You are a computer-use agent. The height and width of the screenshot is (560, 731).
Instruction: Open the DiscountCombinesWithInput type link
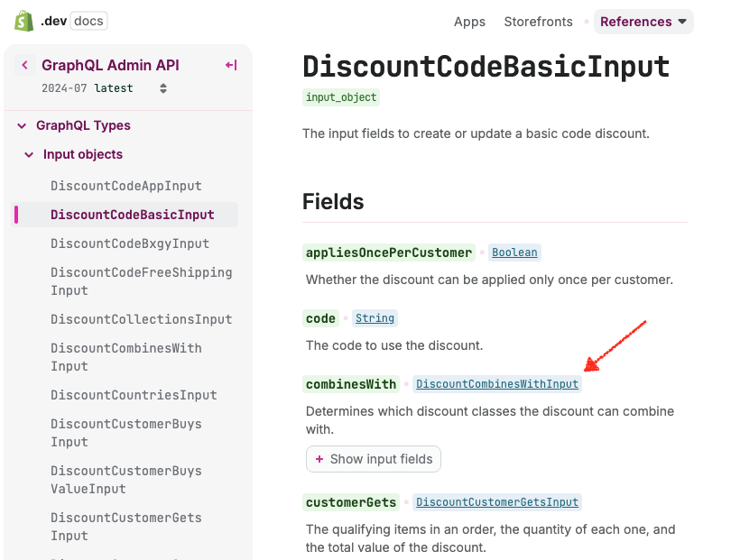pyautogui.click(x=496, y=384)
